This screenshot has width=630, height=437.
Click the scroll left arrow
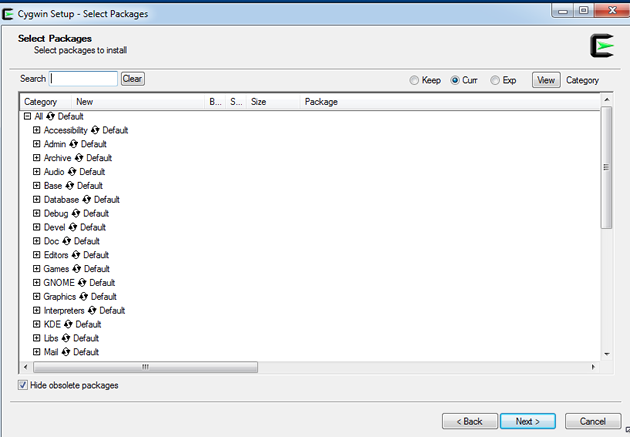(x=26, y=367)
